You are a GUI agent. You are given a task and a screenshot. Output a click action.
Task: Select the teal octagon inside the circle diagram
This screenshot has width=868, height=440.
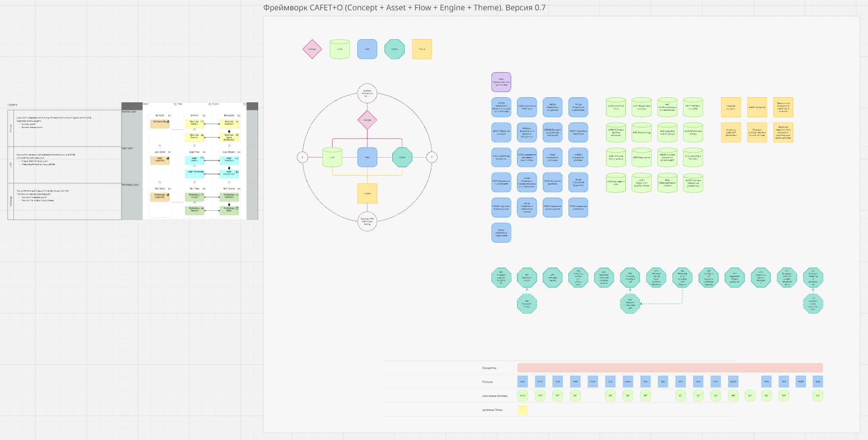click(402, 157)
